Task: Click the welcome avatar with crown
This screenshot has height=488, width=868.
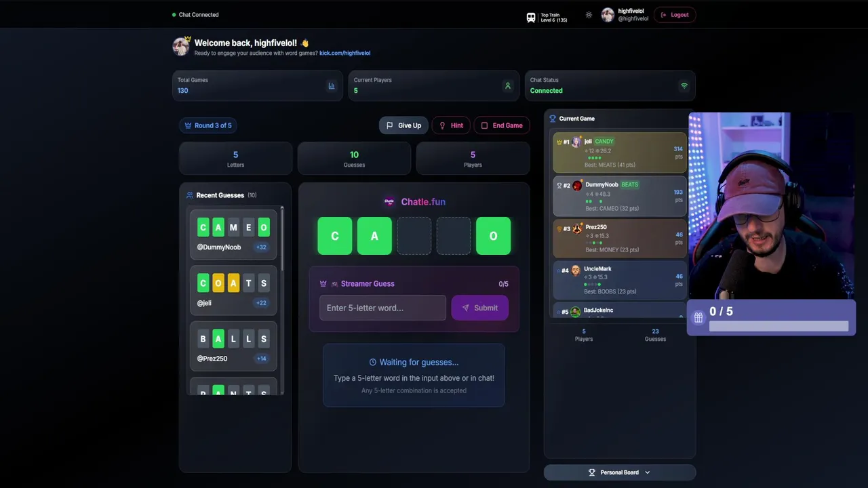Action: [181, 46]
